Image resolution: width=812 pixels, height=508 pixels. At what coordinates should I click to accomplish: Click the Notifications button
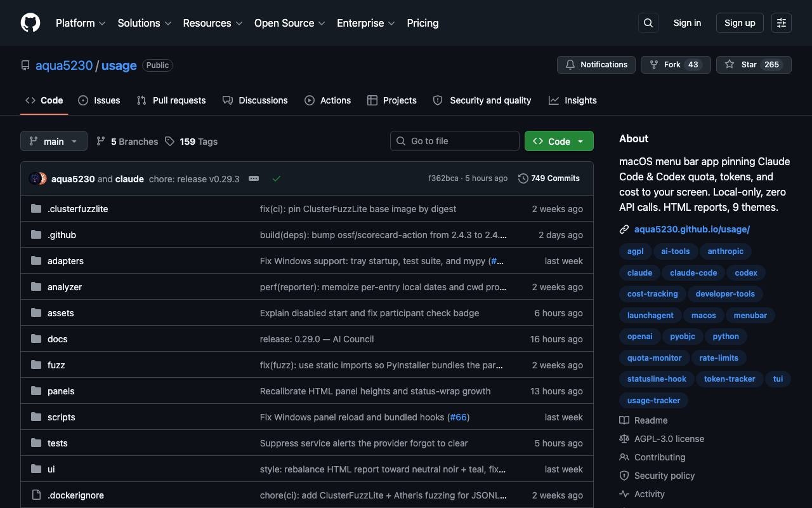point(596,65)
